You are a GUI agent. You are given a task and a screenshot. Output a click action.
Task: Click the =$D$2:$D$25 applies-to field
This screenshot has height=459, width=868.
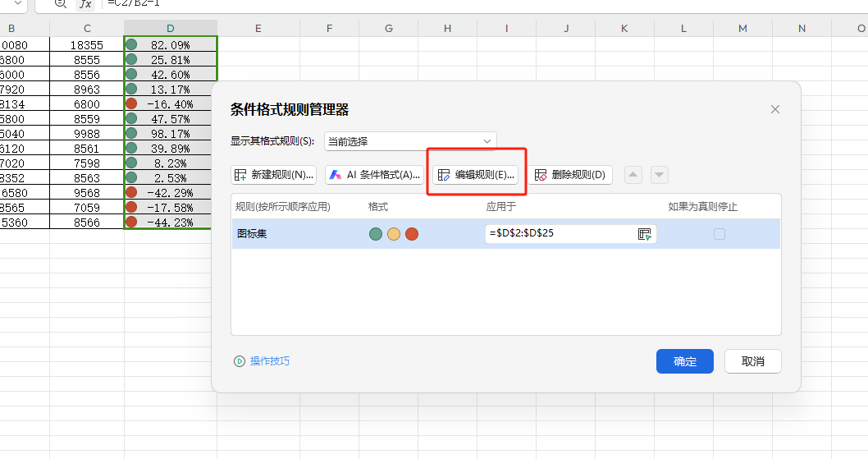tap(571, 233)
